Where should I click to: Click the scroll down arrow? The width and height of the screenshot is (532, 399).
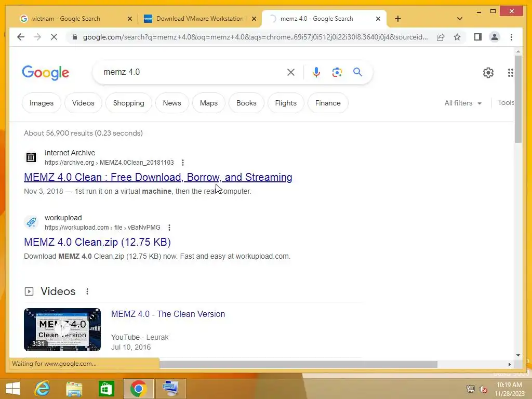click(518, 355)
